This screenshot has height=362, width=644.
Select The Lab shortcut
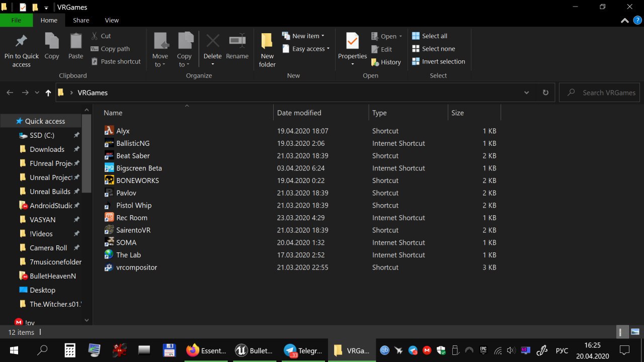[122, 255]
